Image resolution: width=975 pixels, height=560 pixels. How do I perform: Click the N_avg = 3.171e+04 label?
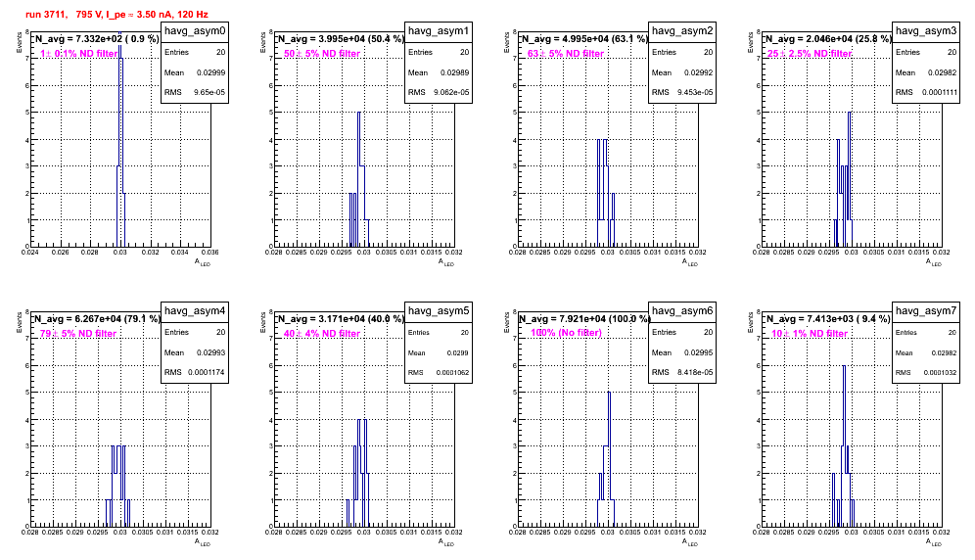pyautogui.click(x=340, y=319)
